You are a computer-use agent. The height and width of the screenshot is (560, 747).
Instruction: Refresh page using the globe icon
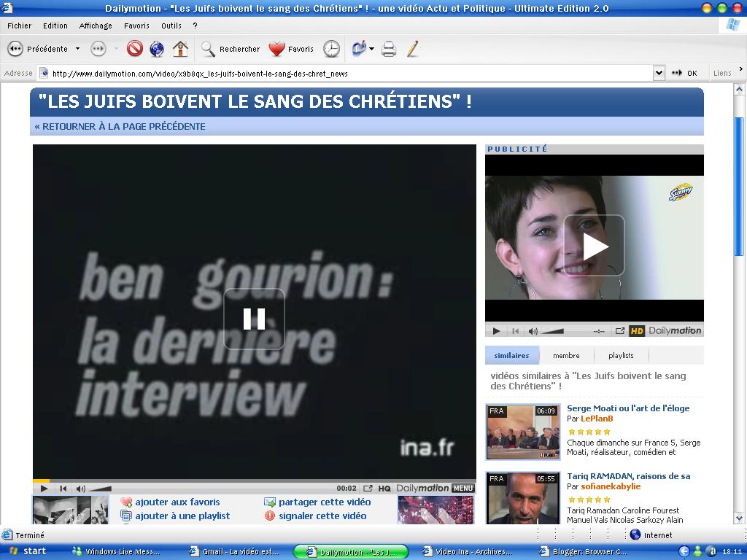[x=157, y=49]
